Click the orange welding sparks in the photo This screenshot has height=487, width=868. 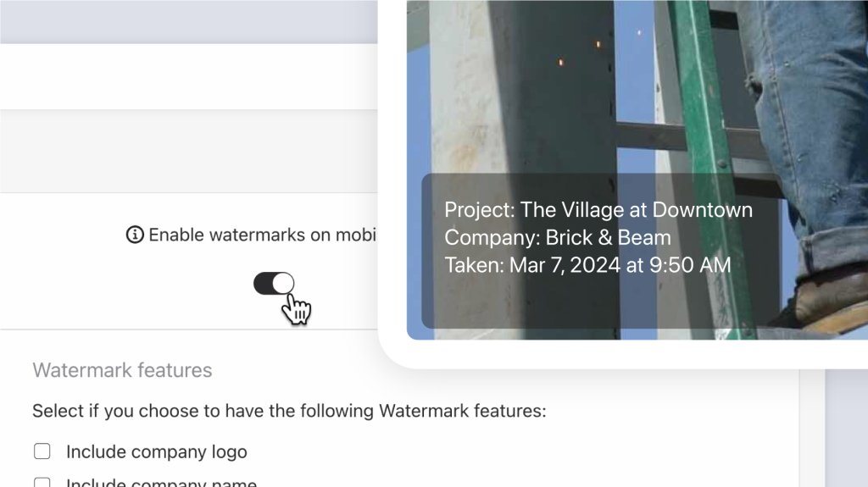tap(559, 62)
